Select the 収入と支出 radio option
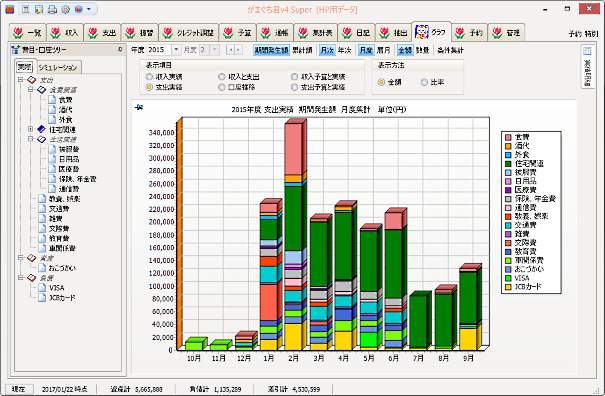 click(x=222, y=77)
